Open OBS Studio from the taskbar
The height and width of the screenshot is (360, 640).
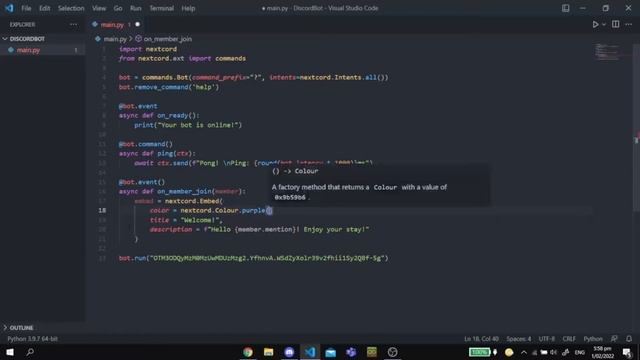(392, 352)
